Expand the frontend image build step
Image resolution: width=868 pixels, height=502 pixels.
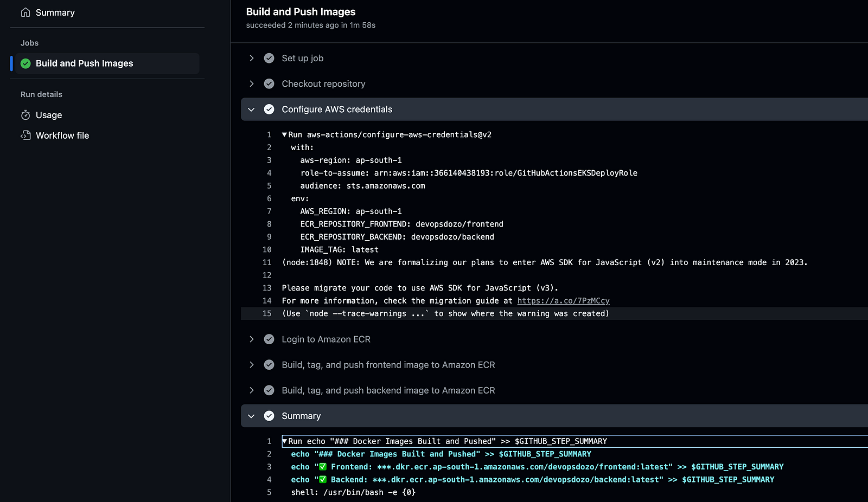pyautogui.click(x=252, y=365)
